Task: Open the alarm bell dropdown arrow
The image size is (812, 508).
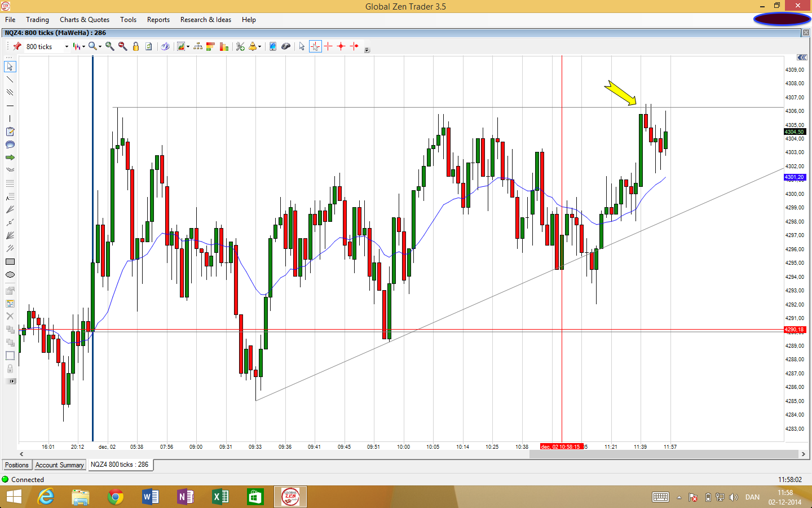Action: 259,47
